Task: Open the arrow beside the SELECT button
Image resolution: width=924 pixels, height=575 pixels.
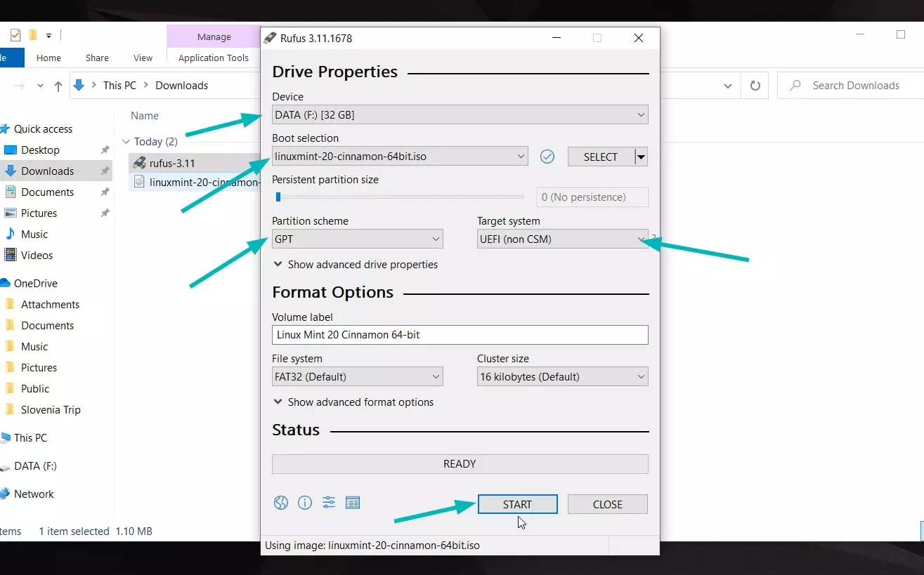Action: 641,157
